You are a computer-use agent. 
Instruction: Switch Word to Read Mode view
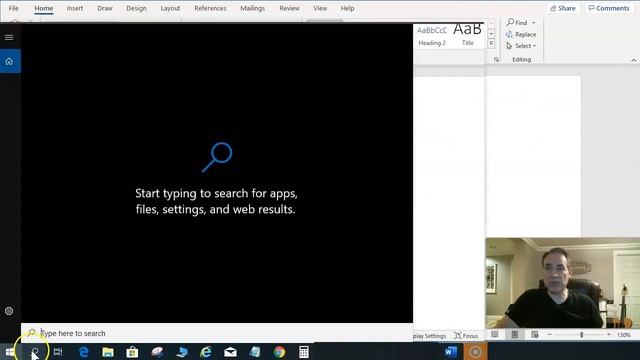pos(495,335)
